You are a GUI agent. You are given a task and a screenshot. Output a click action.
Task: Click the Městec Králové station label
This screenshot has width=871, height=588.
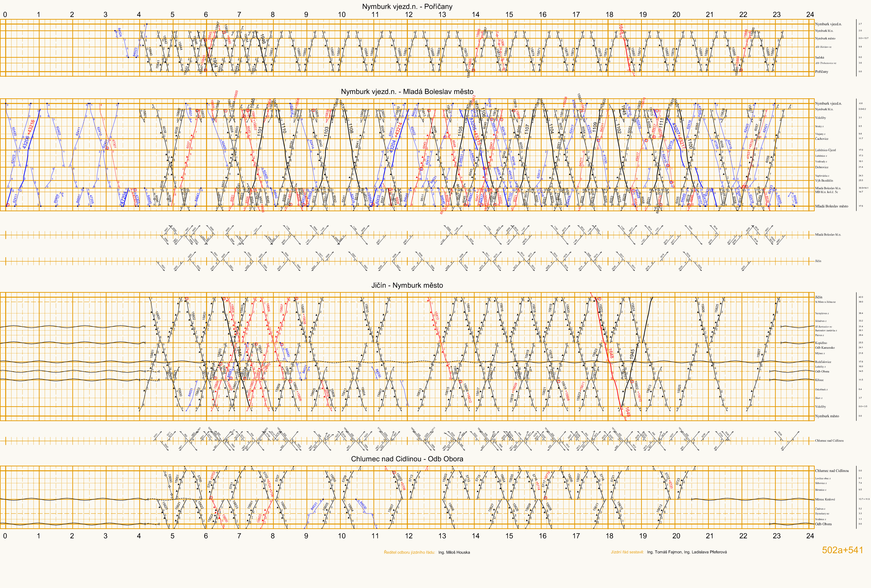tap(825, 499)
